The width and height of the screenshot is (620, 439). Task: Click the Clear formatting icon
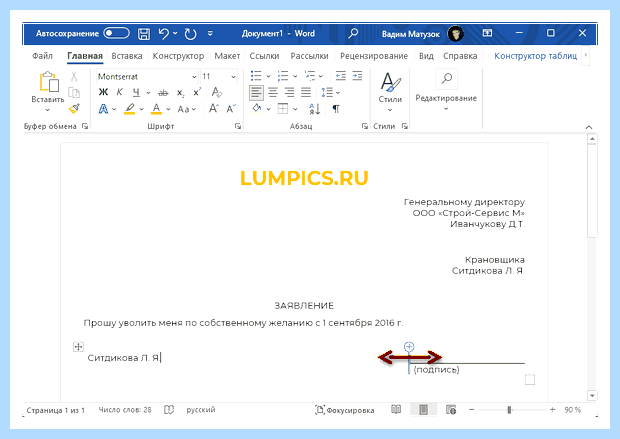pyautogui.click(x=217, y=92)
